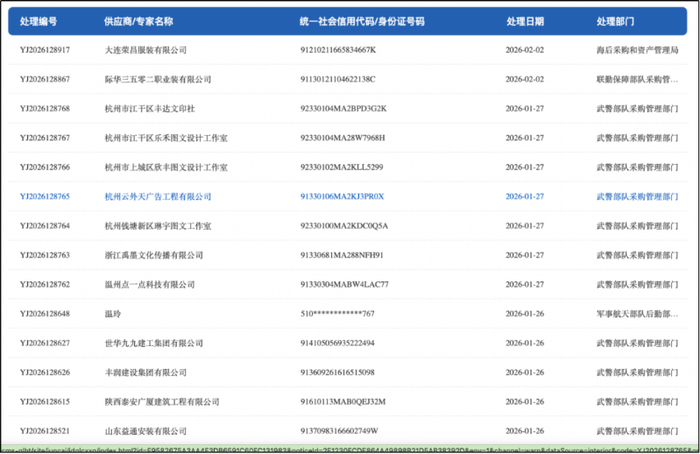Click the 处理部门 column header
This screenshot has height=454, width=700.
[615, 21]
